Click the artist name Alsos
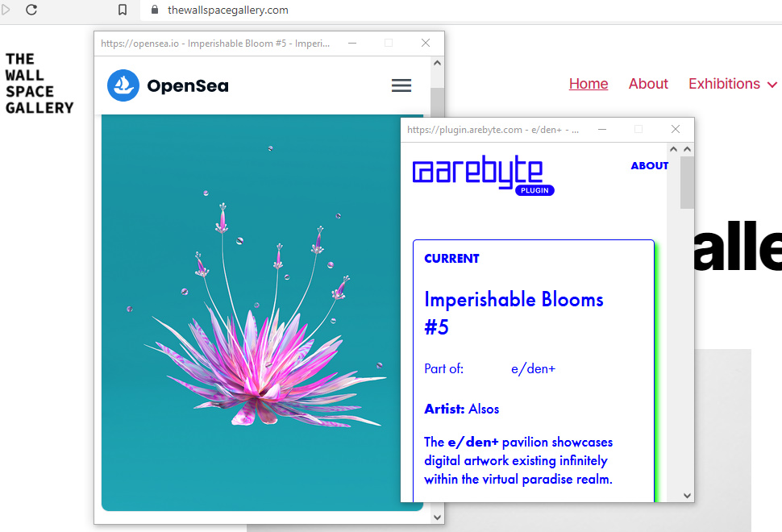Screen dimensions: 782x532 coord(484,409)
